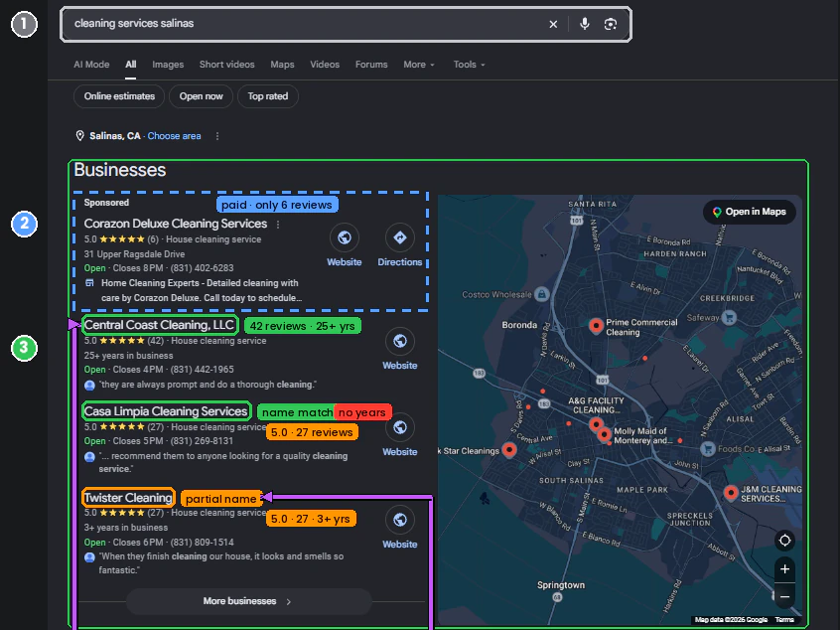Clear the search box with the X icon
The image size is (840, 630).
[x=553, y=24]
